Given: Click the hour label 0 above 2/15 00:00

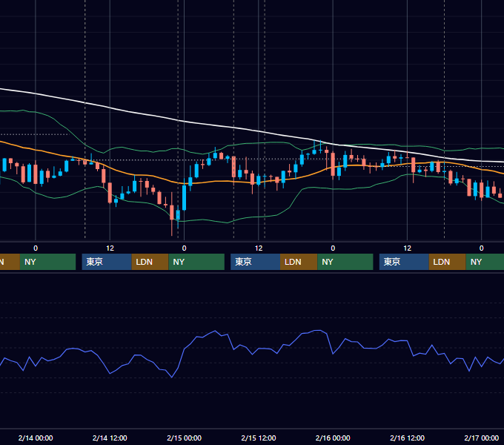Looking at the screenshot, I should click(x=184, y=248).
